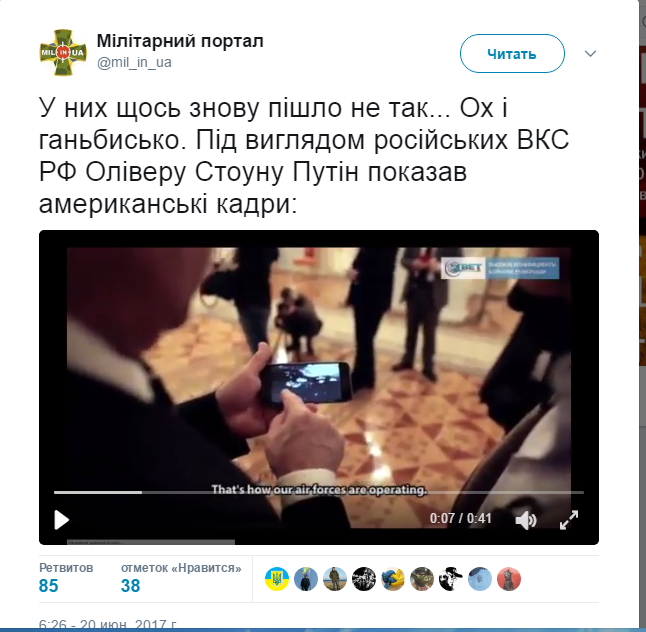The width and height of the screenshot is (646, 632).
Task: Open the camouflage helmet avatar
Action: coord(422,579)
